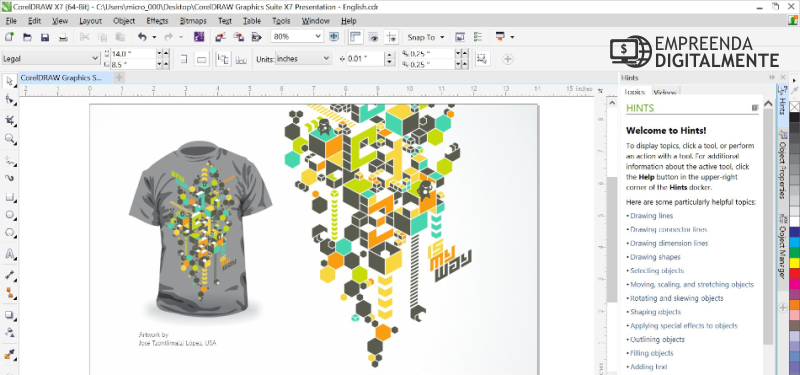
Task: Open the Snap To dropdown
Action: tap(425, 37)
